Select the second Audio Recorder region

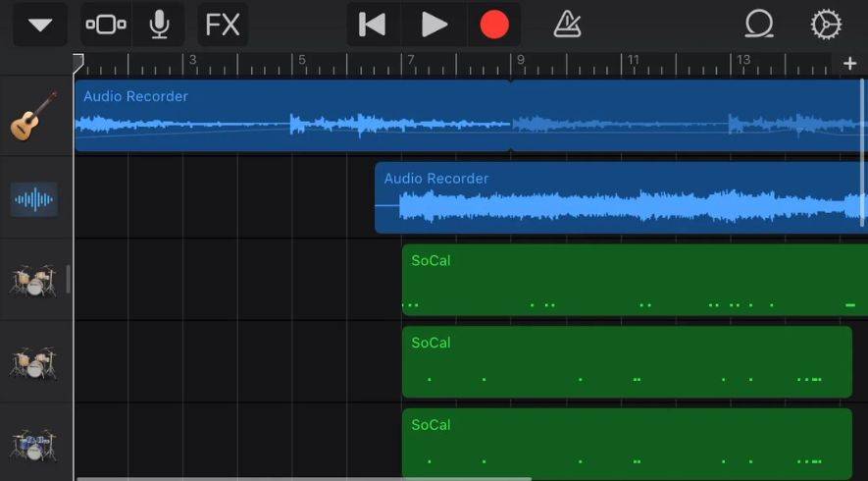click(x=621, y=198)
